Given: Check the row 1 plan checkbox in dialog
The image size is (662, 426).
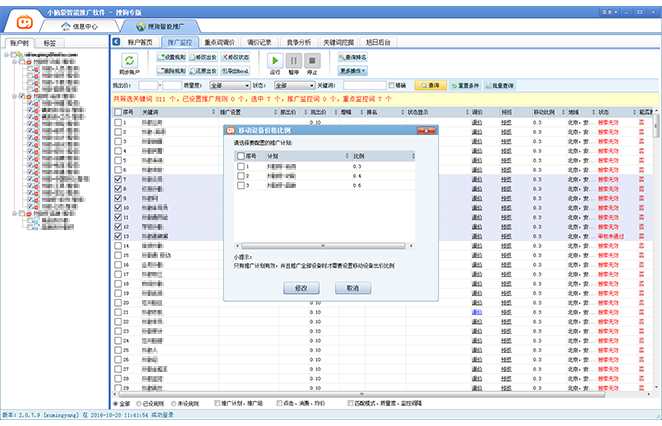Looking at the screenshot, I should (x=240, y=166).
